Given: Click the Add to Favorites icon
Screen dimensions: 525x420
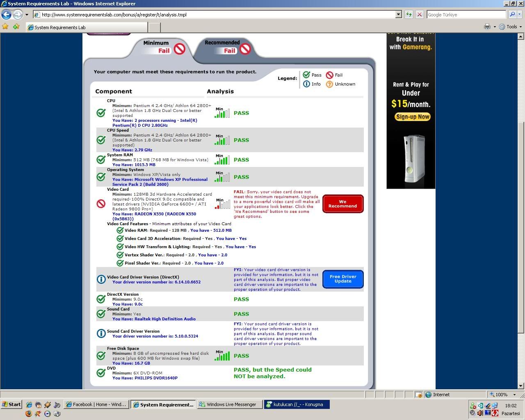Looking at the screenshot, I should click(x=16, y=27).
